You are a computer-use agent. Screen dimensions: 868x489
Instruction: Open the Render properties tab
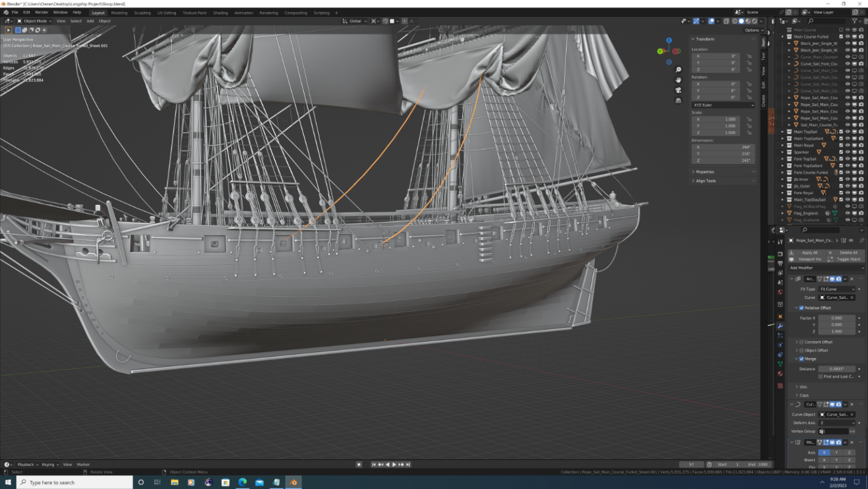pos(780,254)
